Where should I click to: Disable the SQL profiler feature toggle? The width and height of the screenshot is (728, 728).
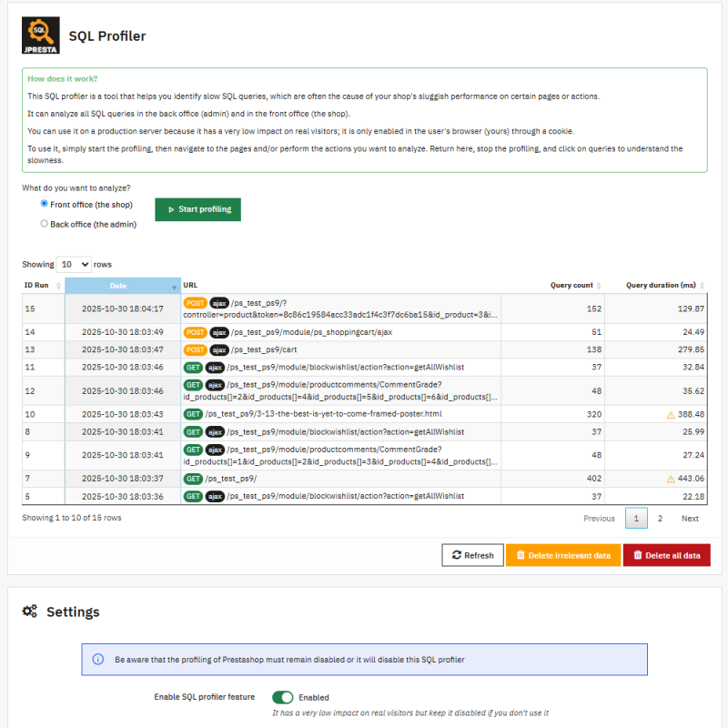pos(285,696)
